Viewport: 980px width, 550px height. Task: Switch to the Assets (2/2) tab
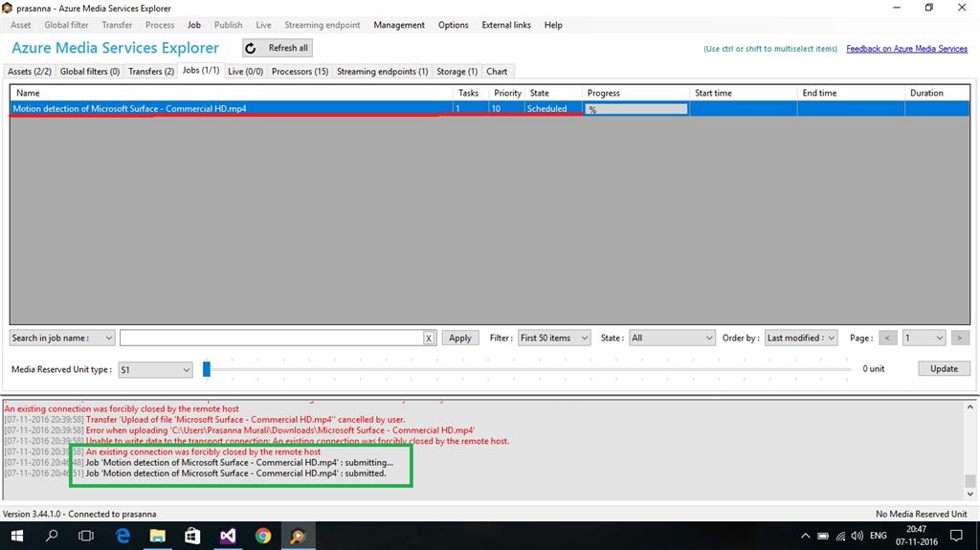point(30,71)
